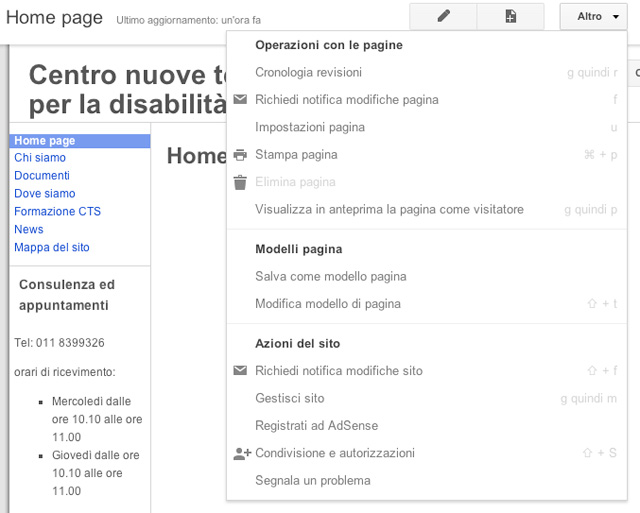The height and width of the screenshot is (513, 640).
Task: Click the add-person icon beside Condivisione e autorizzazioni
Action: pyautogui.click(x=241, y=453)
